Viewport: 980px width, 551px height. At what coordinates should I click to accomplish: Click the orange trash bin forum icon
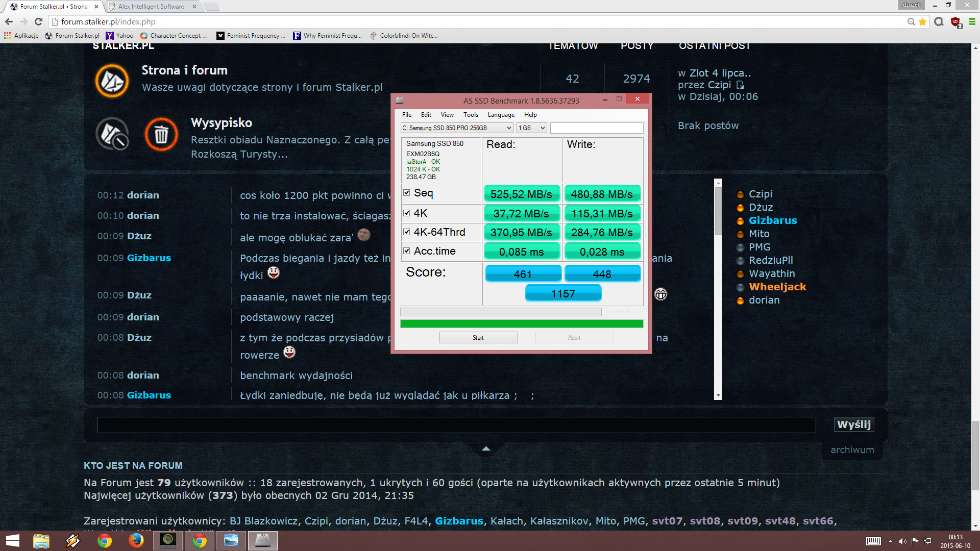[x=161, y=134]
